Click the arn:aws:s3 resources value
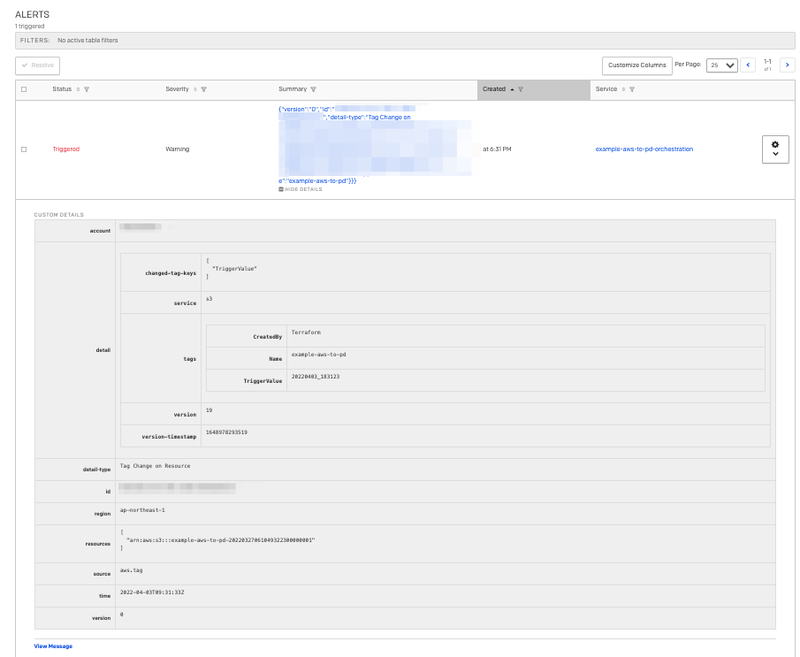 [x=220, y=540]
